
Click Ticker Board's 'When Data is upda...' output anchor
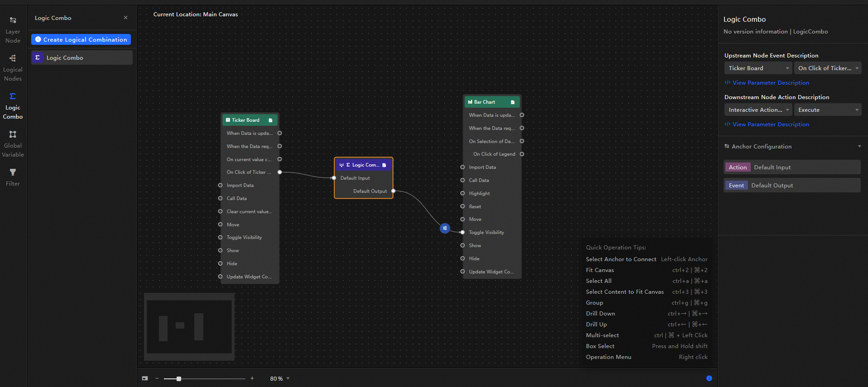(x=280, y=133)
